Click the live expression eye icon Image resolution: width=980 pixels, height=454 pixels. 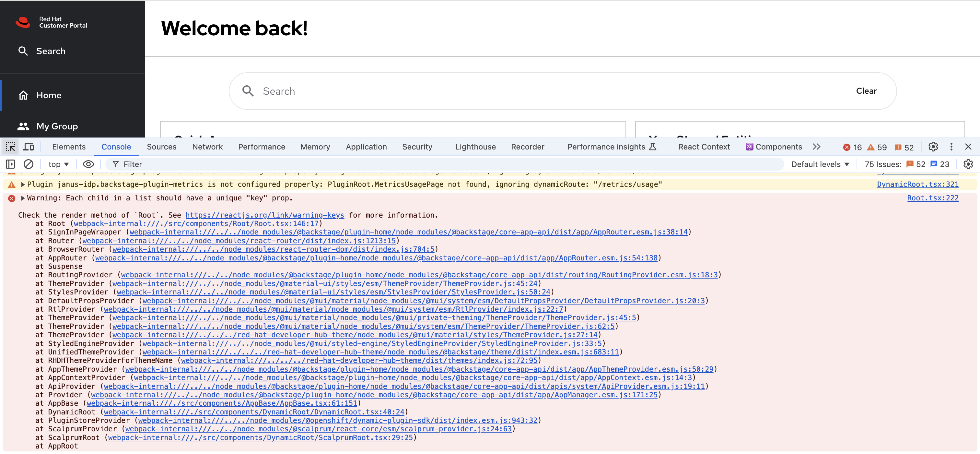(88, 164)
